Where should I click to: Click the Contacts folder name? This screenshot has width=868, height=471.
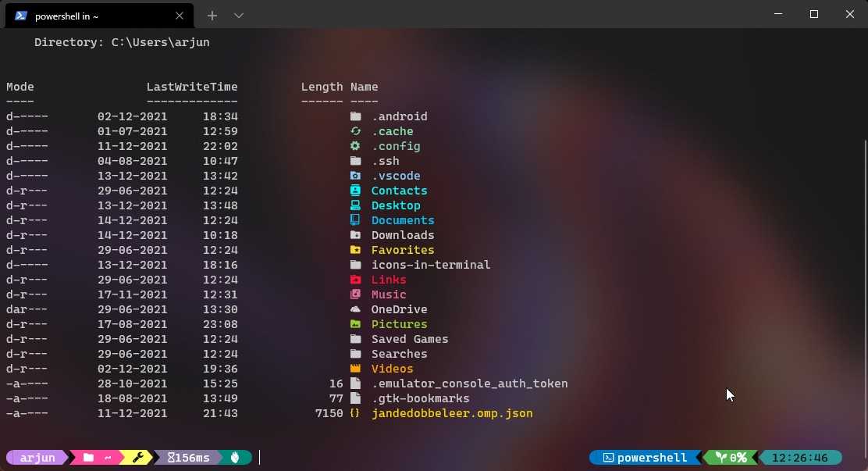pos(399,191)
